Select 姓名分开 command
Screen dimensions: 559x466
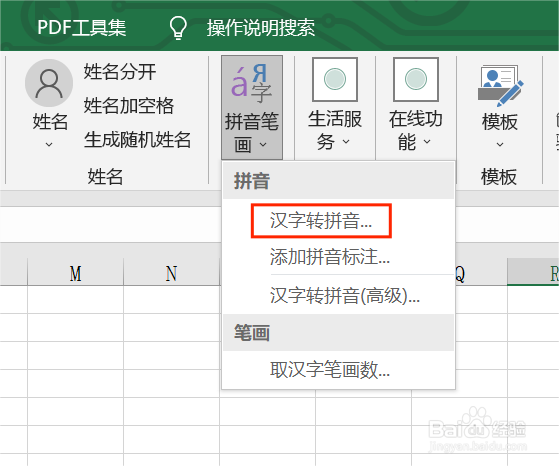120,72
